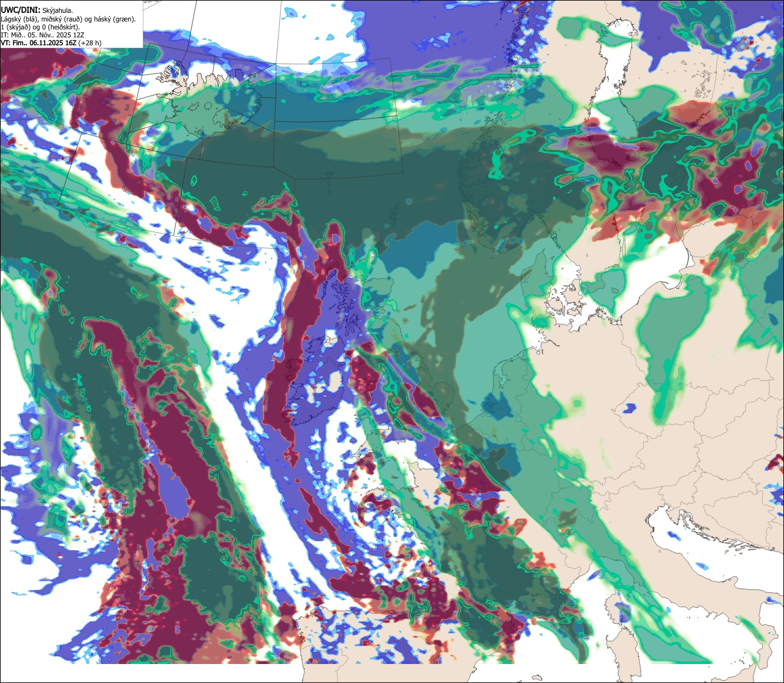The image size is (784, 683).
Task: Click the "UWC/DINI: Skýjahula." title text
Action: click(37, 10)
